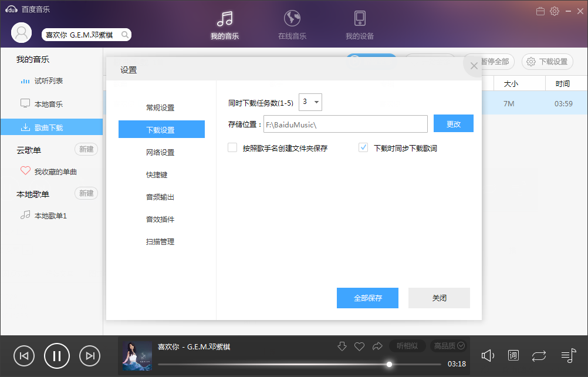The image size is (588, 377).
Task: Disable 下载时同步下载歌词 checkbox
Action: coord(363,147)
